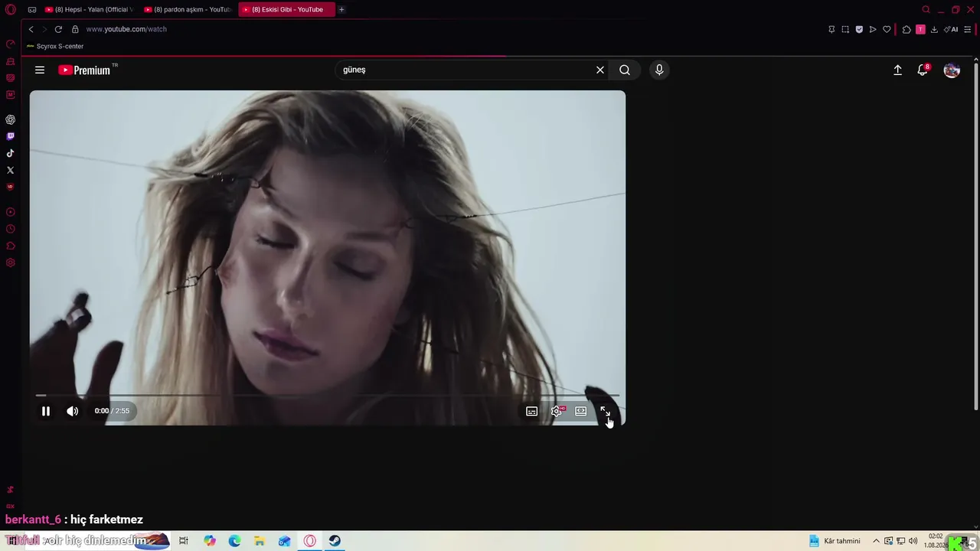Expand hidden system tray icons
Screen dimensions: 980x551
[876, 541]
